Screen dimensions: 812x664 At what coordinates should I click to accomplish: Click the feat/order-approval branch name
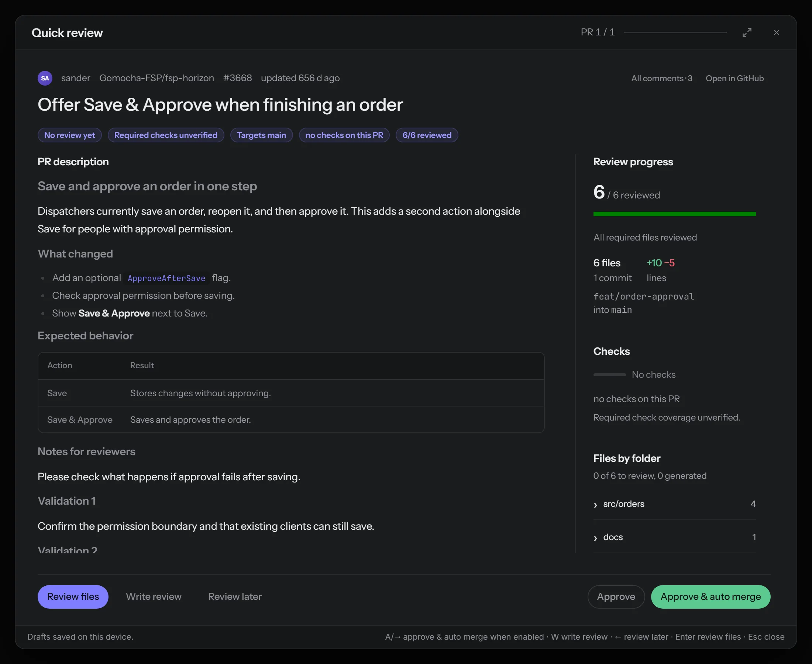tap(644, 297)
